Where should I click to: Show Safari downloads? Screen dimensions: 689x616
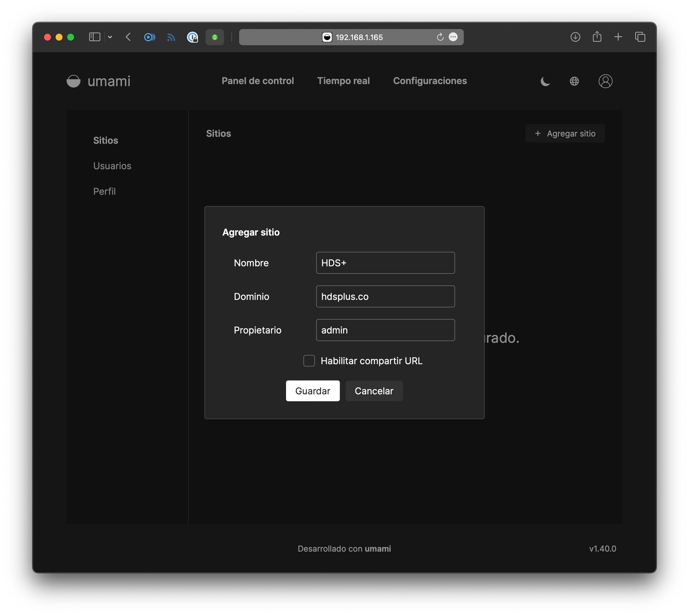575,37
